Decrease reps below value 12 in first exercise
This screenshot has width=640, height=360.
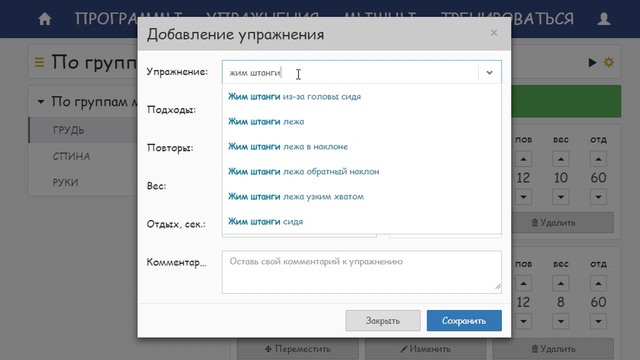[x=523, y=197]
